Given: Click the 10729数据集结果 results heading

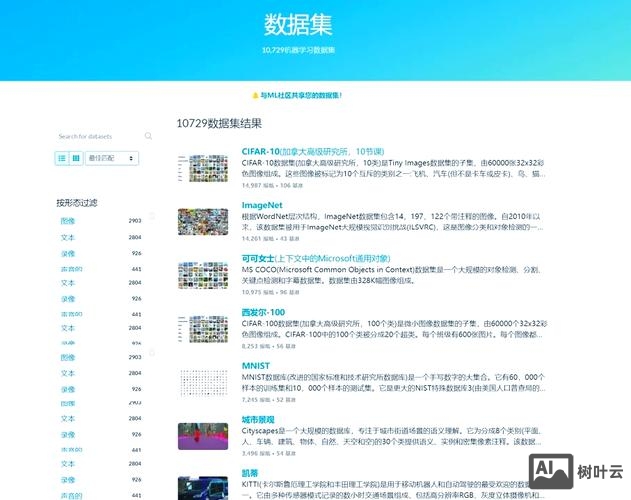Looking at the screenshot, I should click(219, 123).
